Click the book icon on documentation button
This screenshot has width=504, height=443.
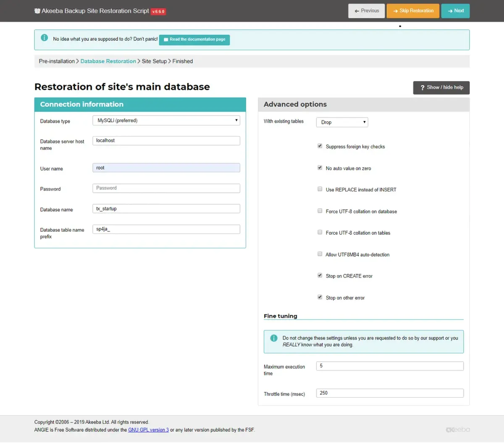(x=166, y=39)
